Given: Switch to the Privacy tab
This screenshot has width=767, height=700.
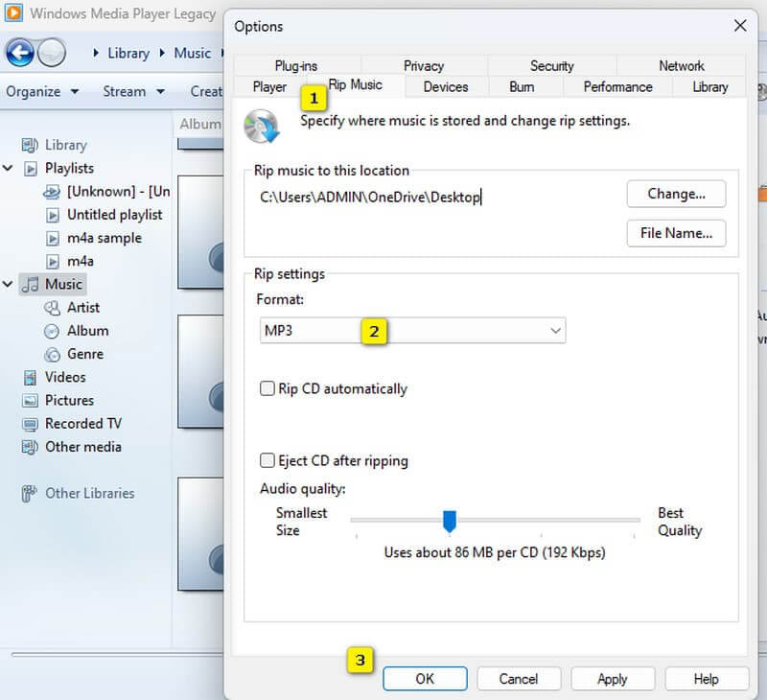Looking at the screenshot, I should coord(423,66).
